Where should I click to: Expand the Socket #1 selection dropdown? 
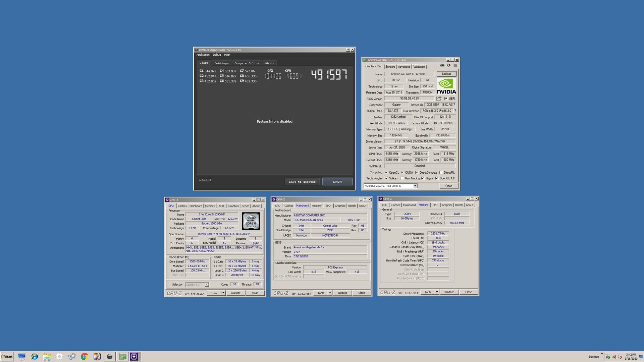coord(207,285)
